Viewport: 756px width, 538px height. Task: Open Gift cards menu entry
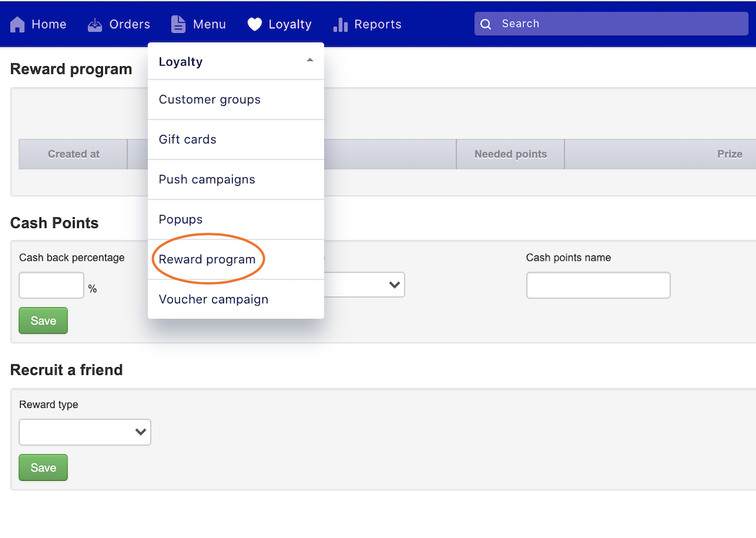click(x=188, y=139)
